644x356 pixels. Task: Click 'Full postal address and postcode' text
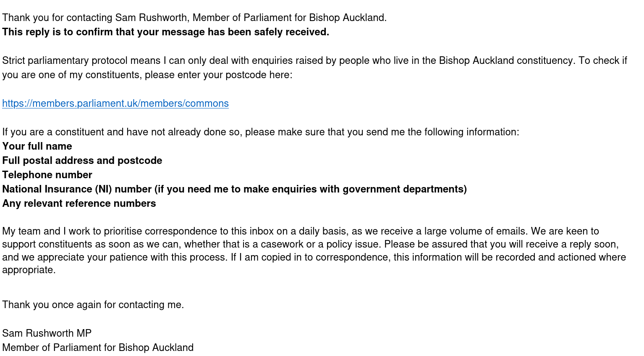click(82, 161)
